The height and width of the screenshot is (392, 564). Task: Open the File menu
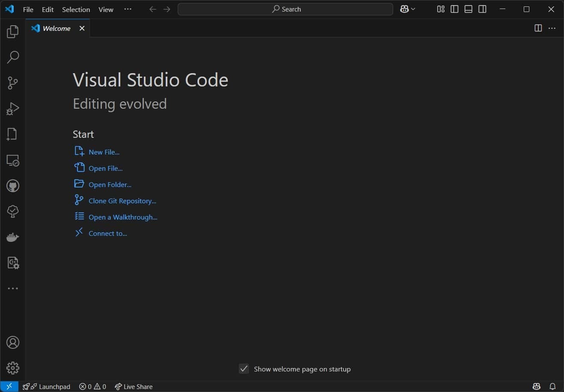click(27, 9)
